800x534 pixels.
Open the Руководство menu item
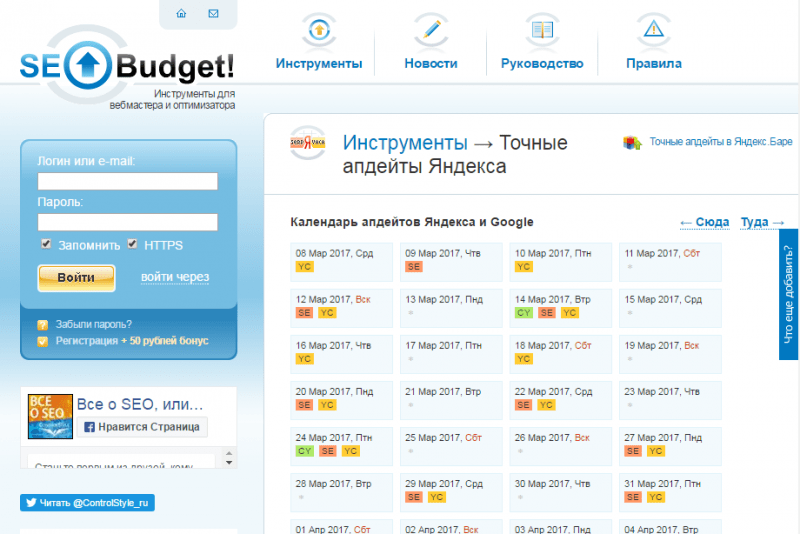click(x=542, y=63)
